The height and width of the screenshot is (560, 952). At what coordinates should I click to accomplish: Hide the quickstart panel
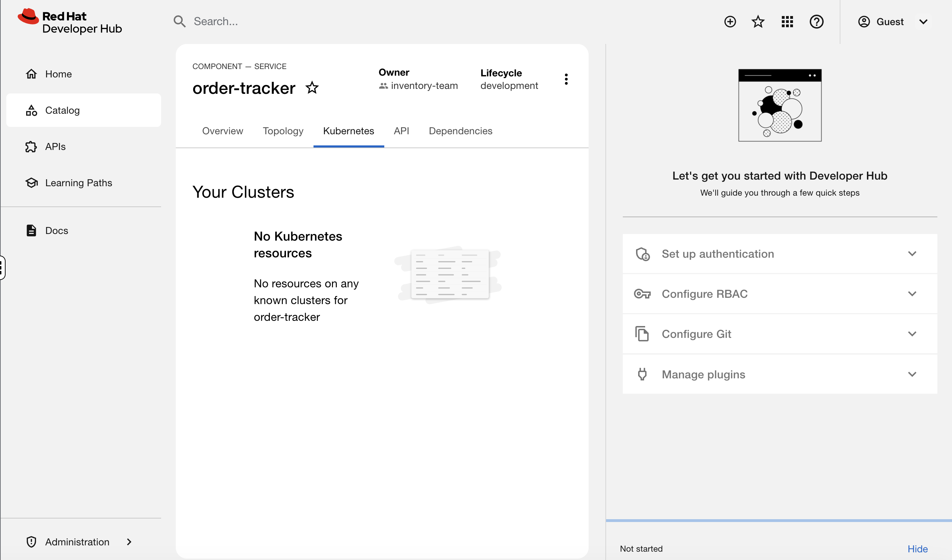tap(917, 548)
